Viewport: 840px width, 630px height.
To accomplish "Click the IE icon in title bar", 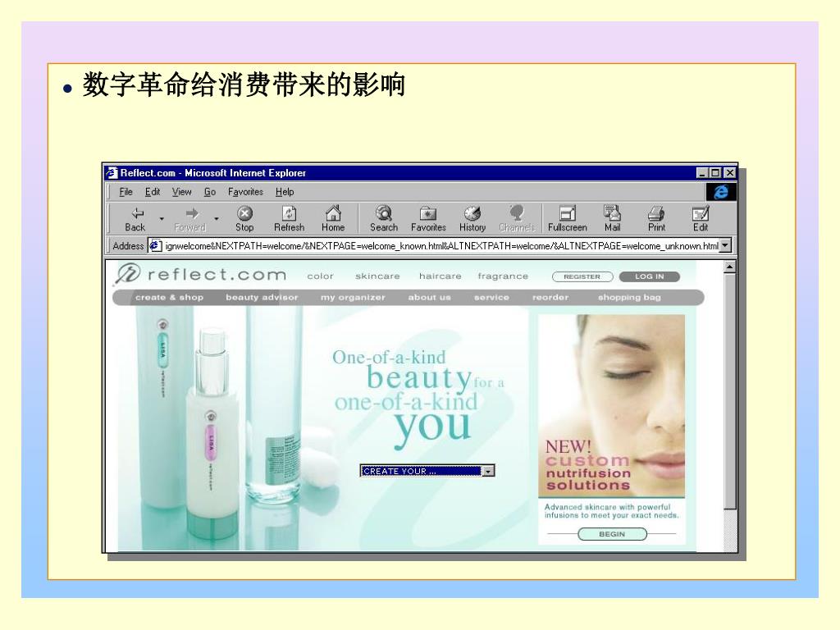I will (x=112, y=173).
